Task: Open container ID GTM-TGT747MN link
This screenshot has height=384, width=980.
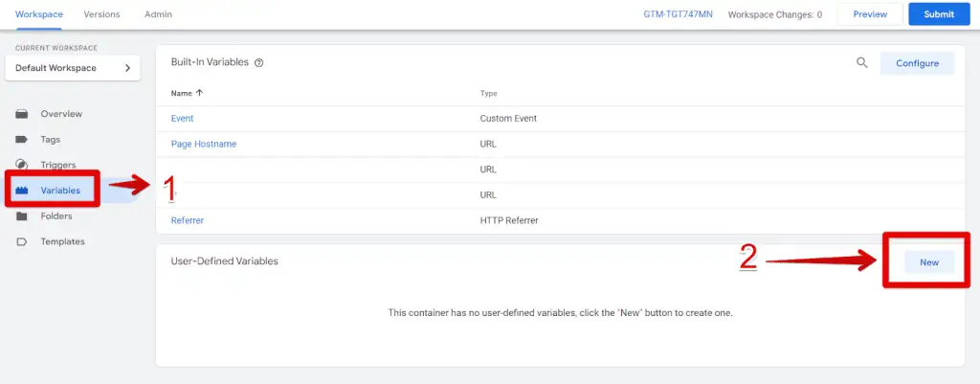Action: [679, 13]
